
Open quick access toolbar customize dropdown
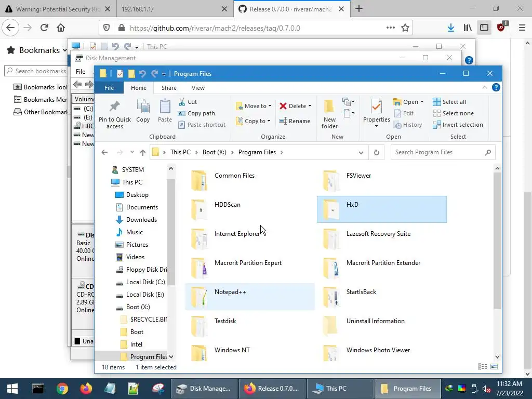(x=164, y=74)
